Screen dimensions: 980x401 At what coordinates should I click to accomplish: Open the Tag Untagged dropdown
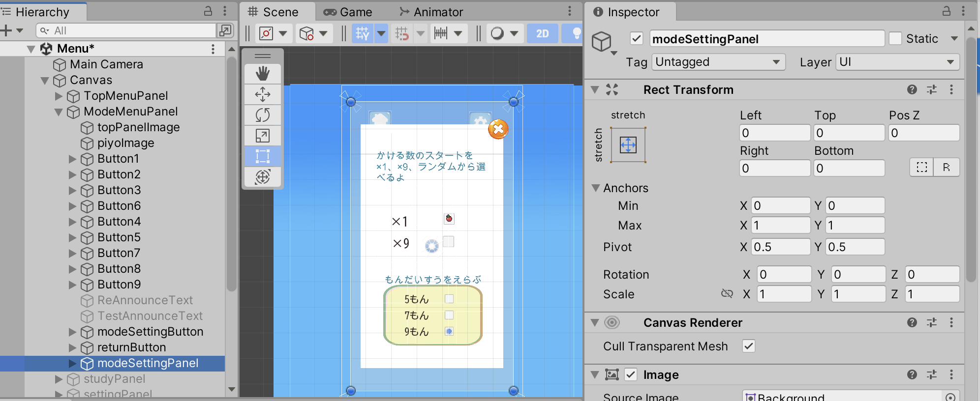pyautogui.click(x=719, y=62)
